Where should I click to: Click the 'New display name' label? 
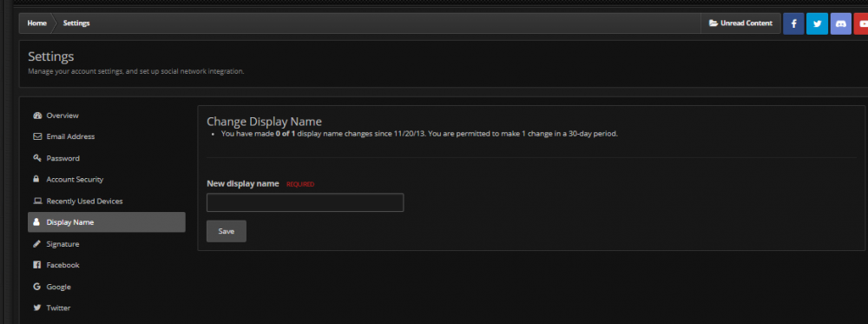tap(242, 183)
